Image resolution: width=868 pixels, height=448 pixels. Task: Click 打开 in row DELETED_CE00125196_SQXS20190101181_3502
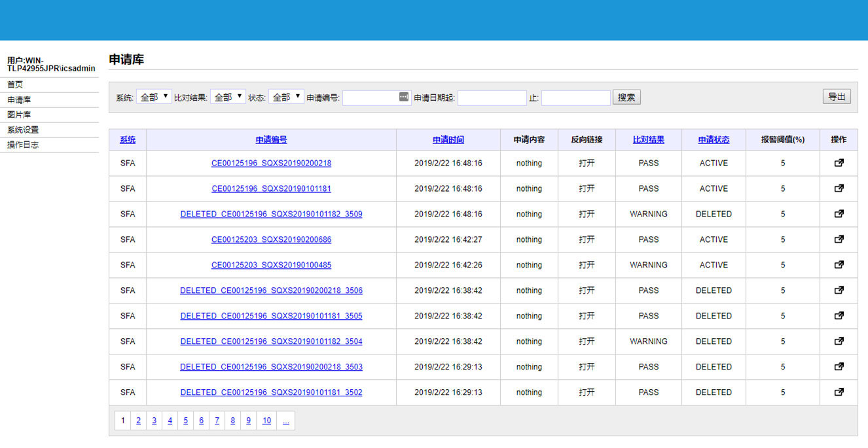coord(587,393)
